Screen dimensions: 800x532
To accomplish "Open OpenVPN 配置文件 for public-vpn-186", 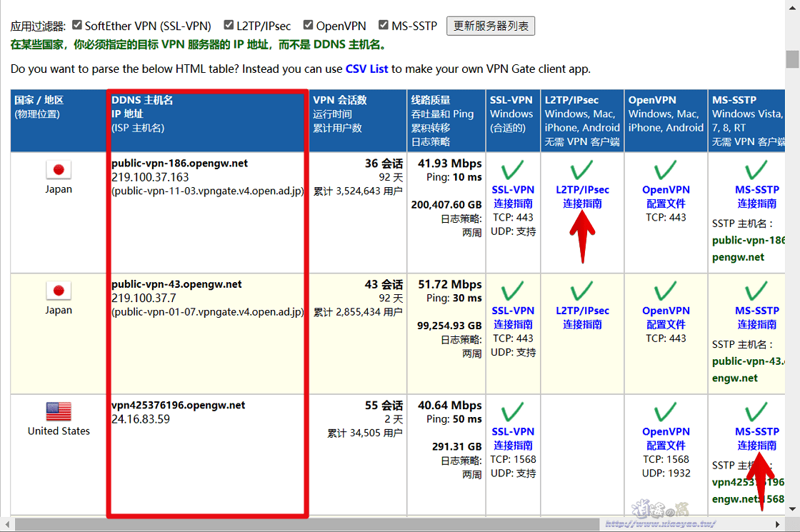I will (x=666, y=197).
